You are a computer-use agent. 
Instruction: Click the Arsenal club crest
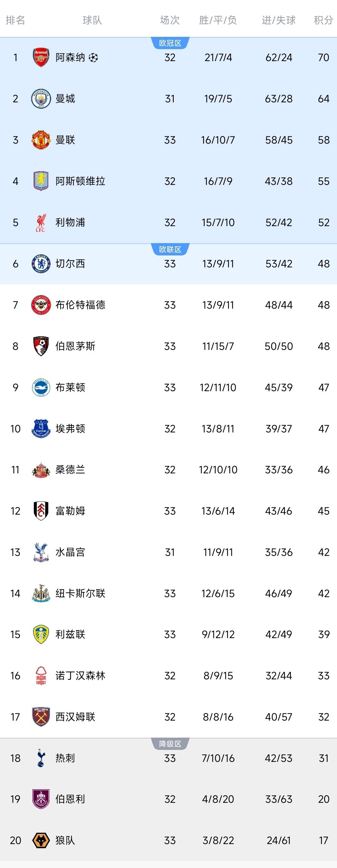coord(41,57)
